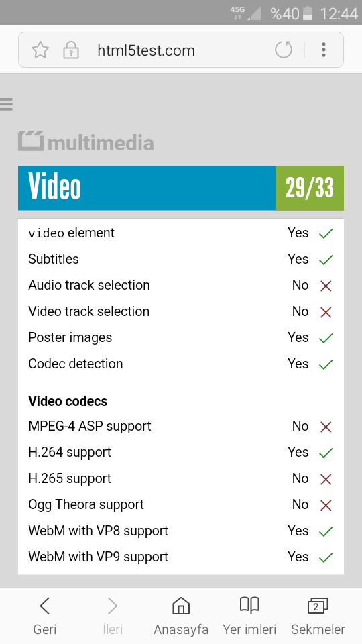
Task: Tap the red cross for Ogg Theora
Action: pyautogui.click(x=326, y=505)
